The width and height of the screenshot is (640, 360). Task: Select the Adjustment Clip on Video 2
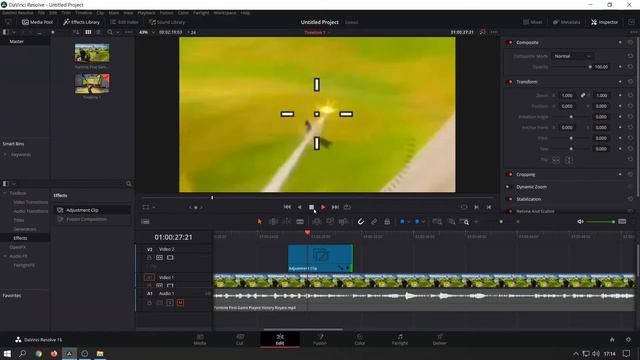tap(320, 258)
